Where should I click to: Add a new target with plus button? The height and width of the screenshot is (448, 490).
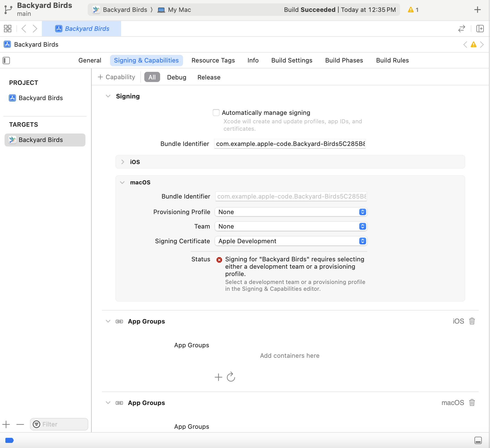(x=6, y=424)
